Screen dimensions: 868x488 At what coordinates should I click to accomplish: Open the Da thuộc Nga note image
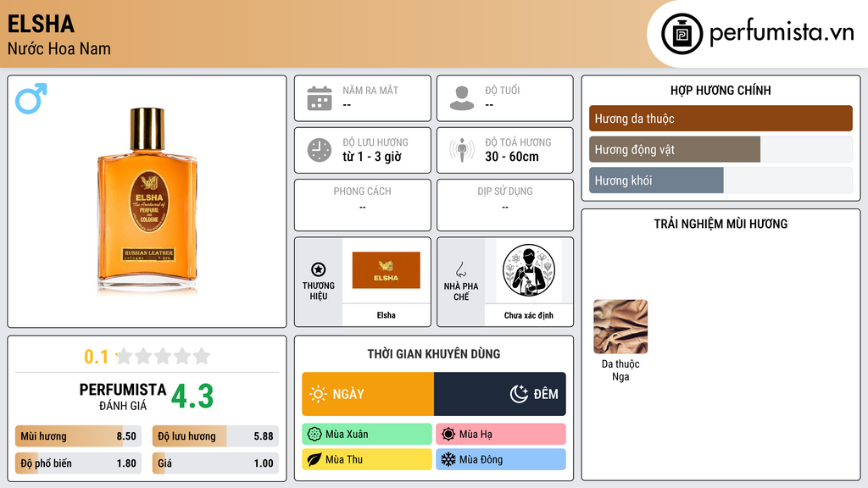pyautogui.click(x=620, y=326)
